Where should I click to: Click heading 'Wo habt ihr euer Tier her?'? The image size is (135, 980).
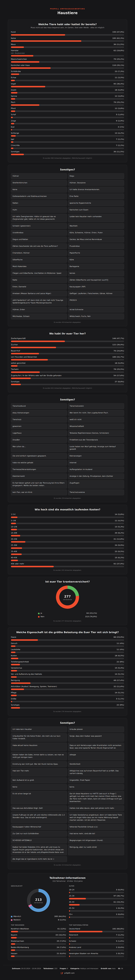[x=67, y=334]
